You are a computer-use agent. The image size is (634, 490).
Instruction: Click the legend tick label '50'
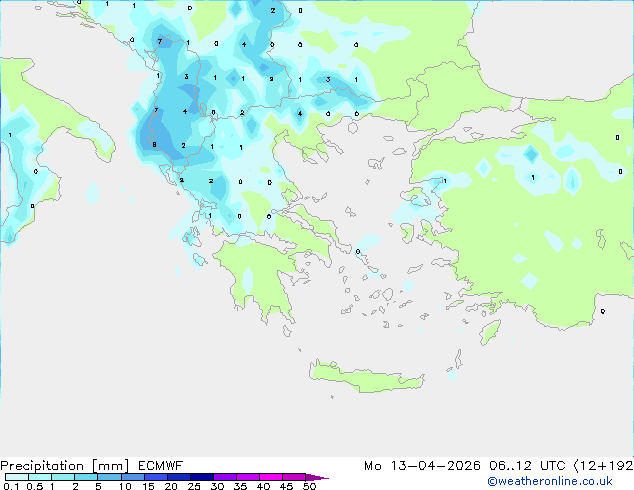(309, 486)
